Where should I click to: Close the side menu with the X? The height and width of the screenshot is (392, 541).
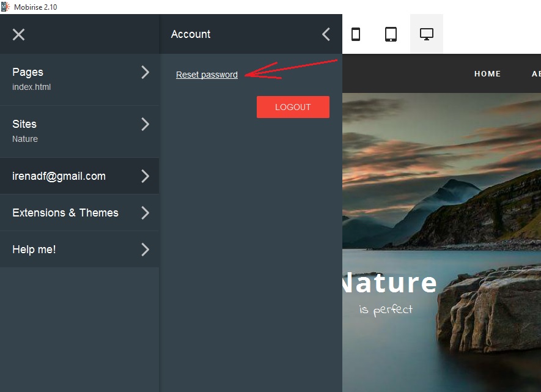[18, 34]
